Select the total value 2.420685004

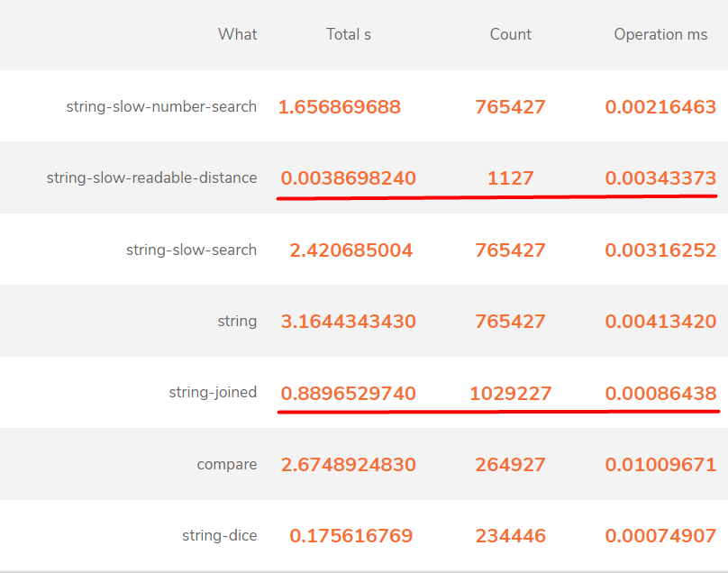pyautogui.click(x=350, y=250)
